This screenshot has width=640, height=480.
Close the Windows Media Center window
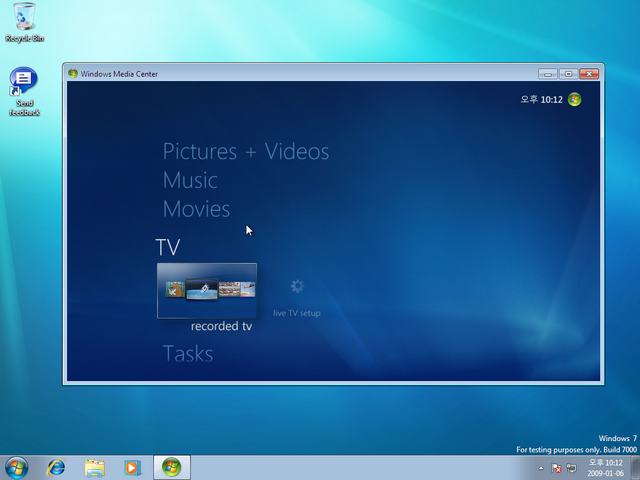(589, 74)
